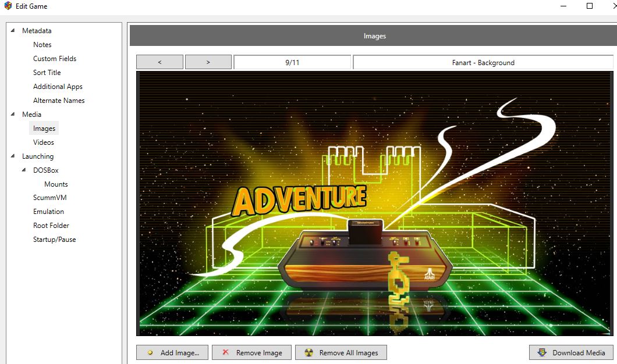617x364 pixels.
Task: Collapse the Metadata tree section
Action: [13, 30]
